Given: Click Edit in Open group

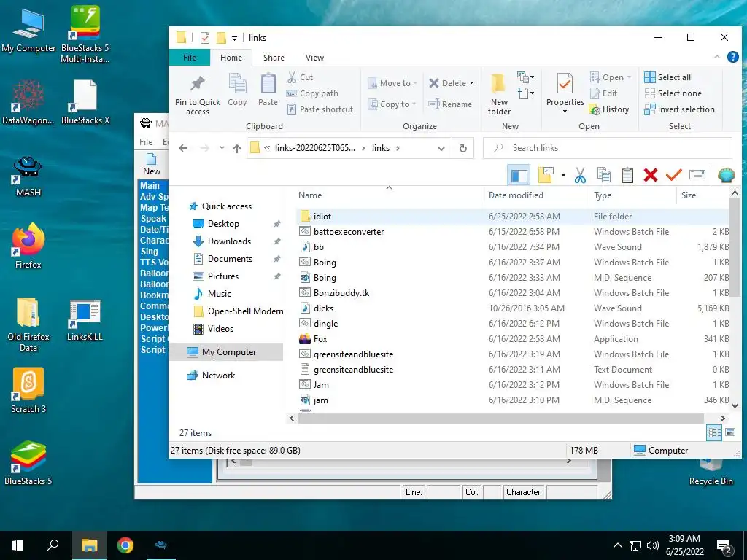Looking at the screenshot, I should pos(603,93).
